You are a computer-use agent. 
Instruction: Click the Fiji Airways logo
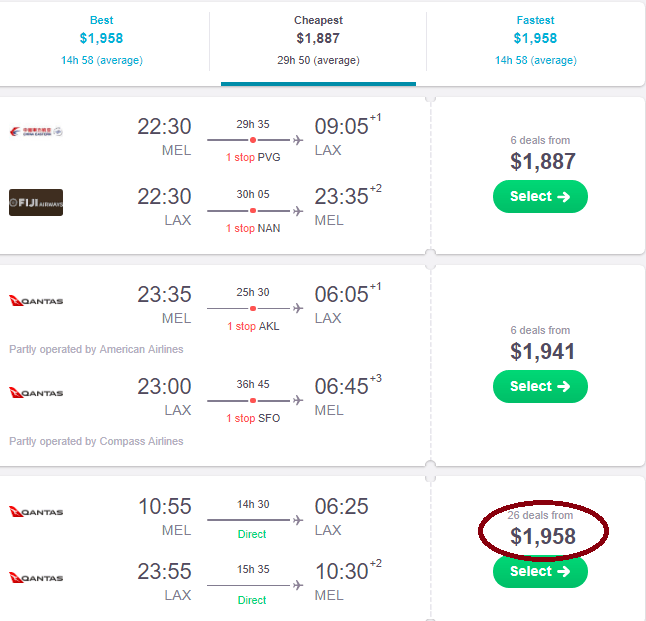36,202
